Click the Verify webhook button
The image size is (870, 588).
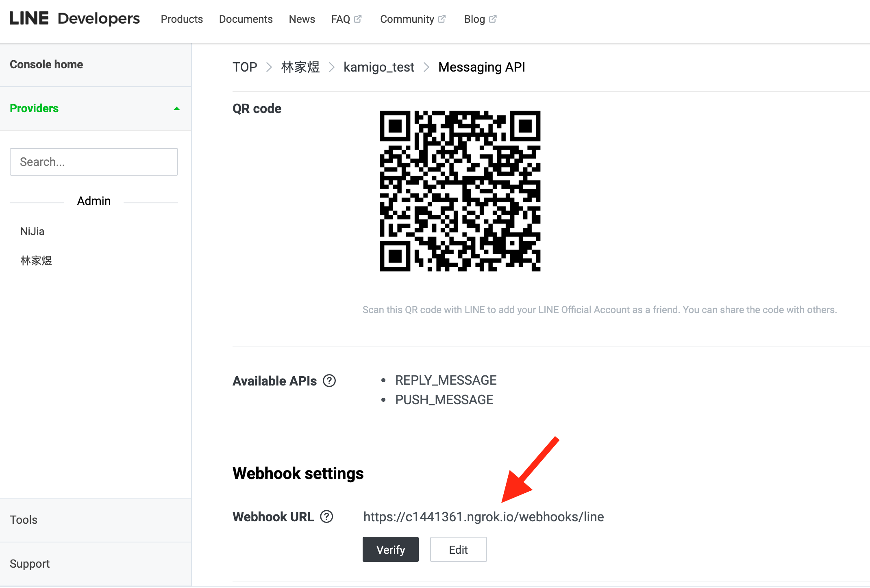coord(391,550)
